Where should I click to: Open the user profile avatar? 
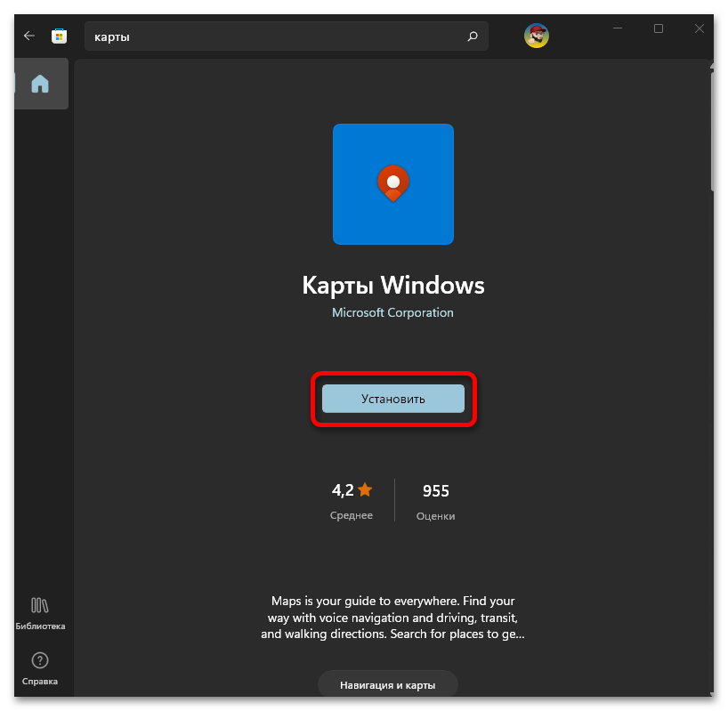pos(536,36)
